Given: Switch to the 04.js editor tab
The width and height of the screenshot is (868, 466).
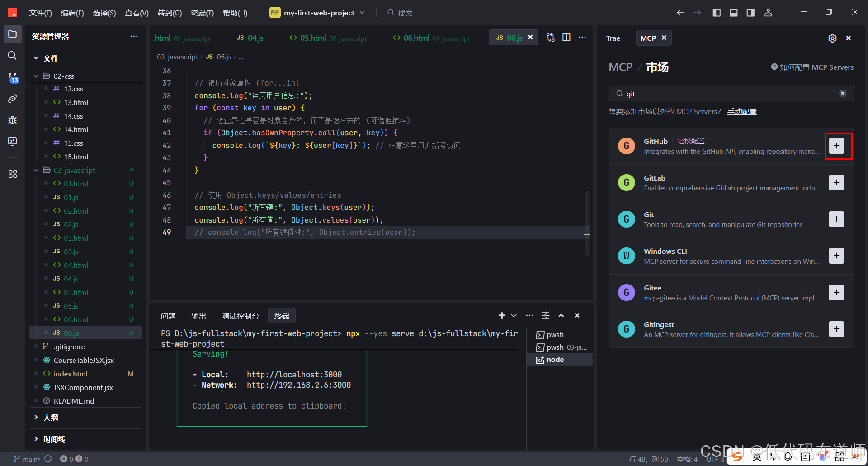Looking at the screenshot, I should pos(250,38).
